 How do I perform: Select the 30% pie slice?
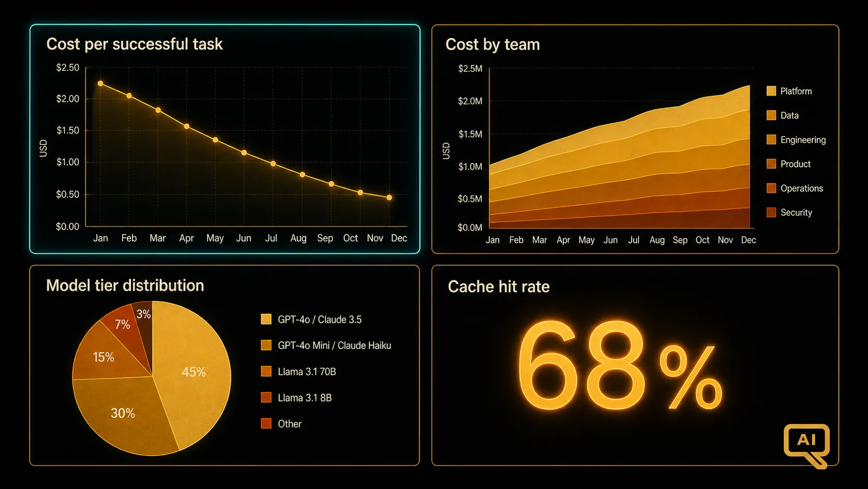[x=123, y=413]
